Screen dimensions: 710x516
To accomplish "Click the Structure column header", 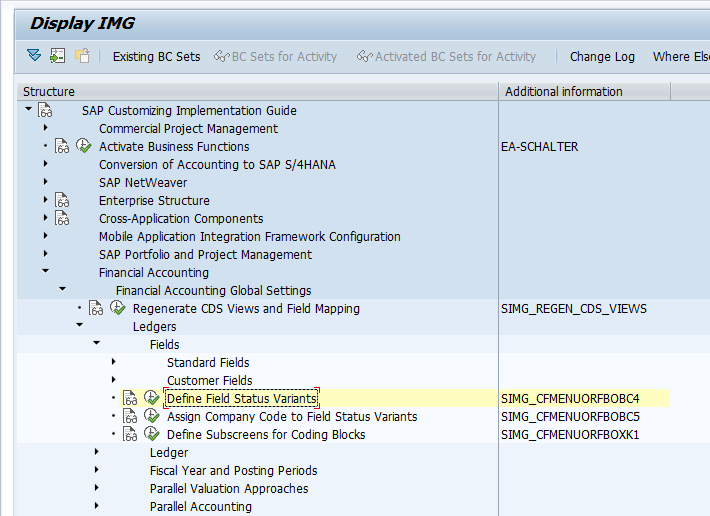I will click(258, 91).
